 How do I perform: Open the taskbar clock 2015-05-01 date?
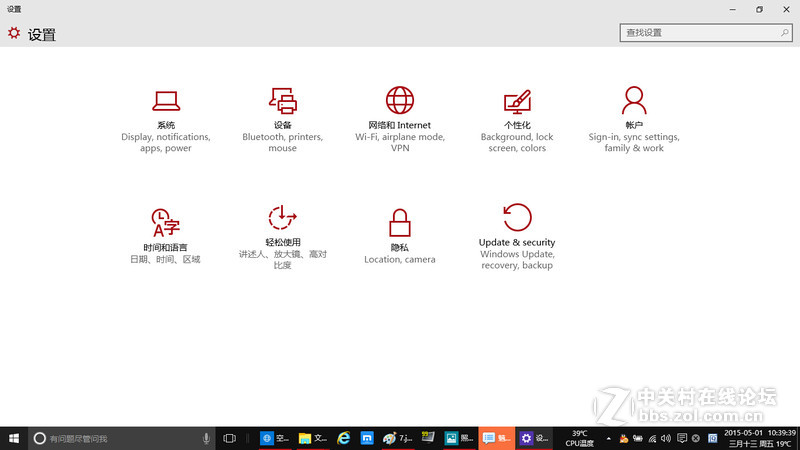click(760, 438)
